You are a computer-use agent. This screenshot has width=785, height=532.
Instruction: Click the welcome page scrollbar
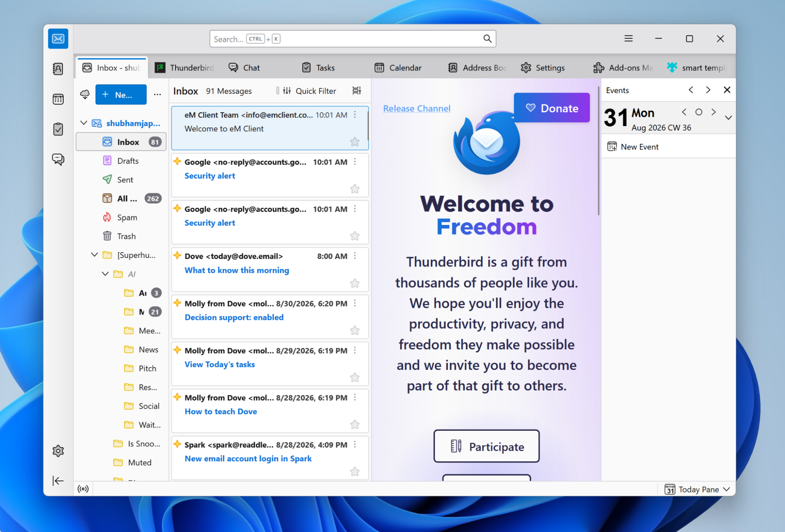598,151
